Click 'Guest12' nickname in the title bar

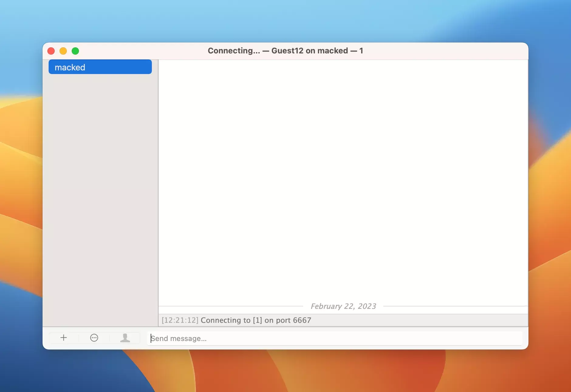[287, 51]
